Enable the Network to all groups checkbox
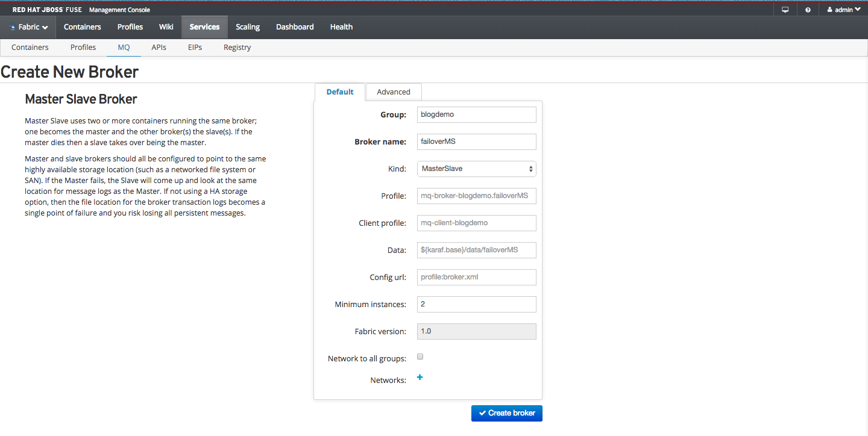The width and height of the screenshot is (868, 436). (x=421, y=357)
